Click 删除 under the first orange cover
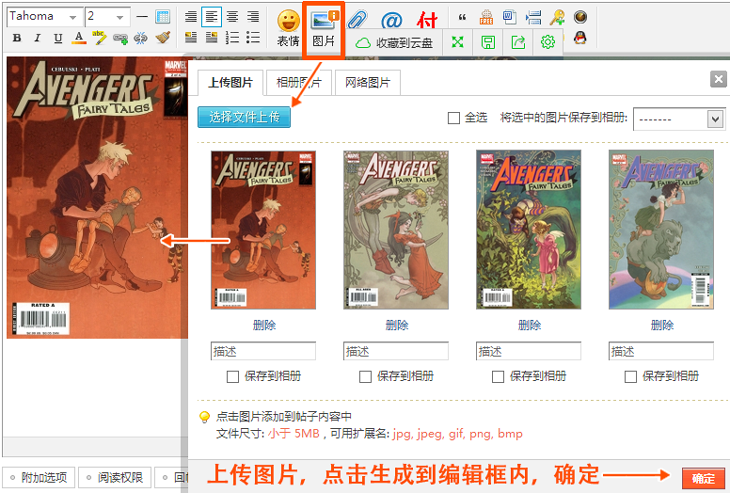 (264, 325)
